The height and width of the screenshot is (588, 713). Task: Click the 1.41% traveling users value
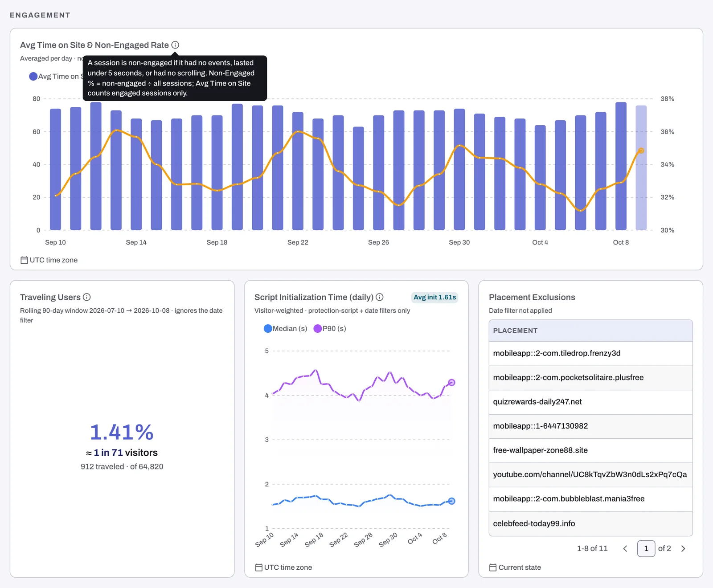[x=122, y=432]
